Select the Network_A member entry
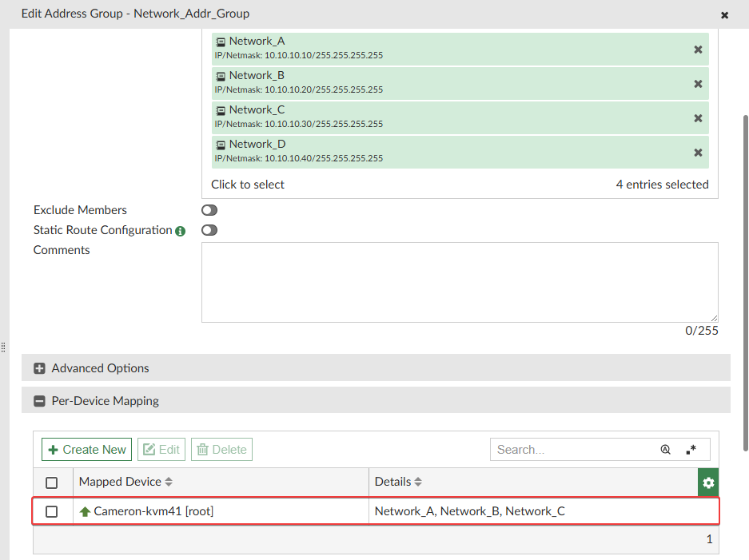This screenshot has width=749, height=560. pos(460,50)
